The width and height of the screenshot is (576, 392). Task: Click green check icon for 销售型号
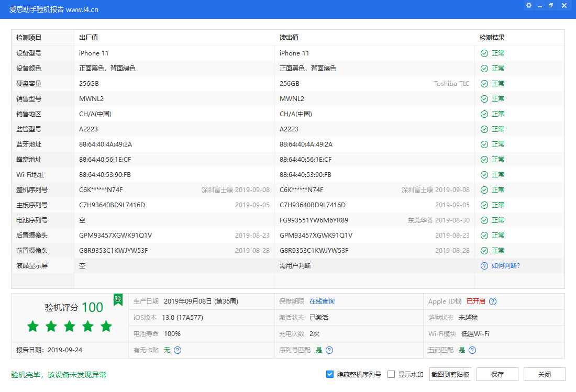pos(484,99)
